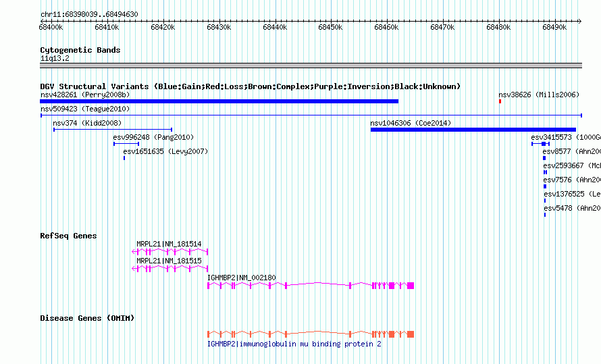Click the red nsv38626 loss marker
This screenshot has width=601, height=364.
[x=500, y=101]
